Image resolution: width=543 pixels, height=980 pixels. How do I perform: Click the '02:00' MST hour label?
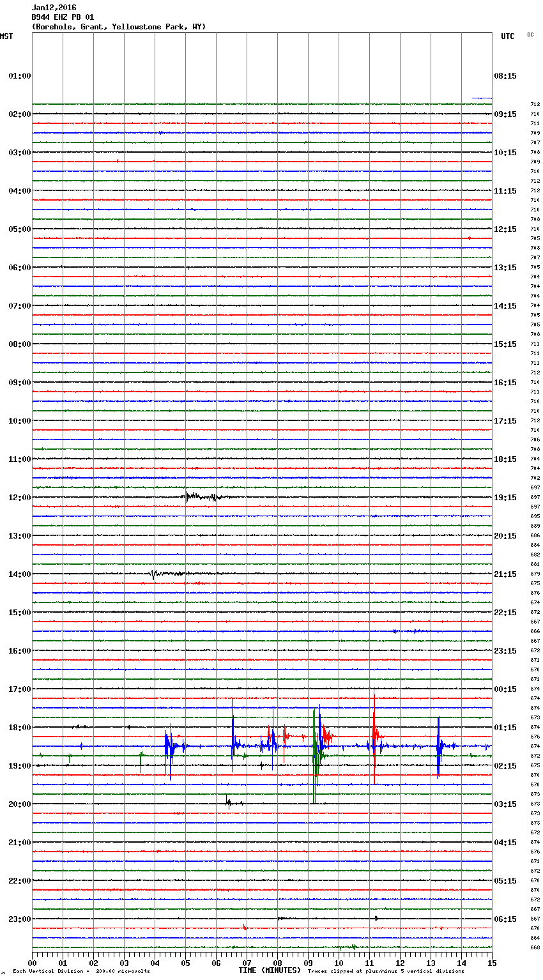[20, 114]
